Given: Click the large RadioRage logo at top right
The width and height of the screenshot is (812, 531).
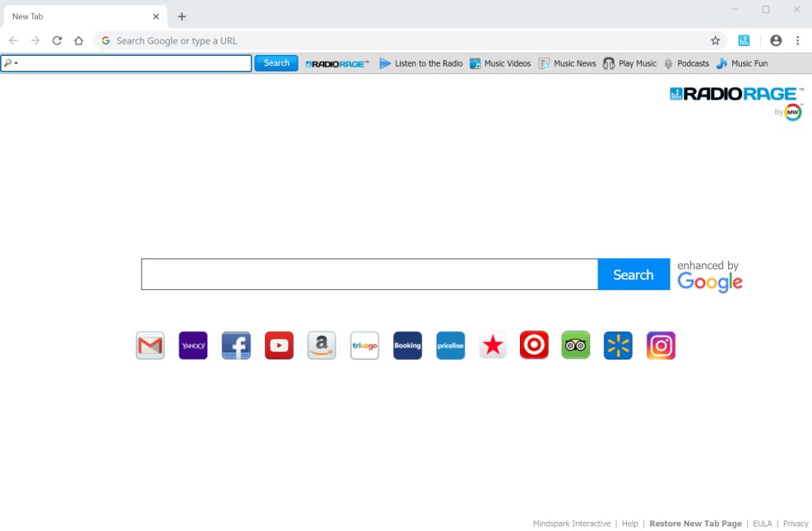Looking at the screenshot, I should pyautogui.click(x=735, y=94).
